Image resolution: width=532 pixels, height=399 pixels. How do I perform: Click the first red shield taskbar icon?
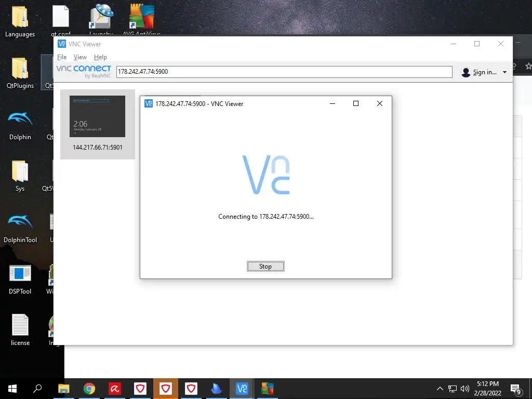(140, 389)
